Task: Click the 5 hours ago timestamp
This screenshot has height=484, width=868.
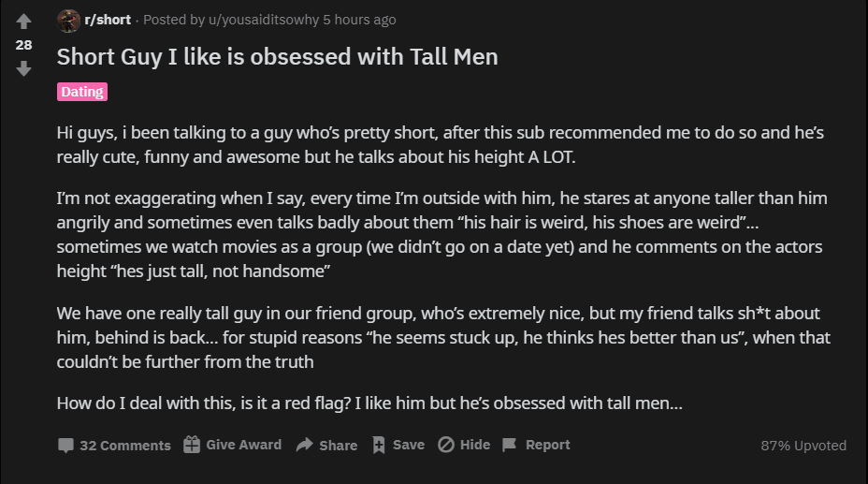Action: tap(359, 20)
